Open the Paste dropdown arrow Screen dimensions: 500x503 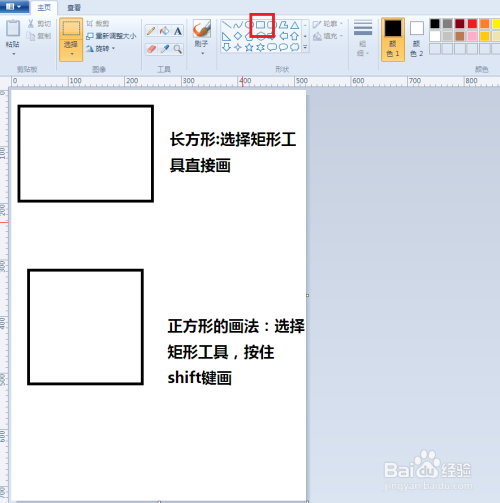[x=13, y=54]
